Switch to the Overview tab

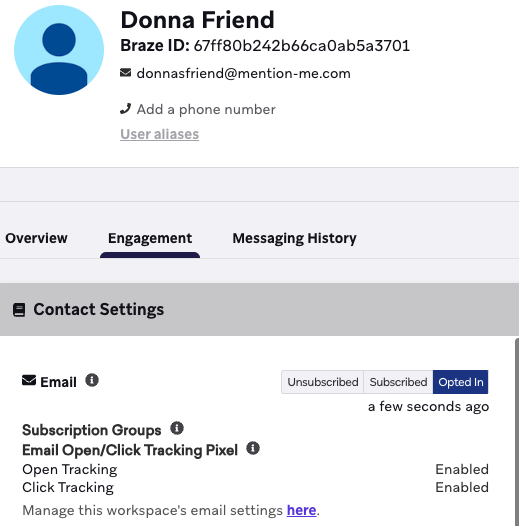pyautogui.click(x=36, y=238)
